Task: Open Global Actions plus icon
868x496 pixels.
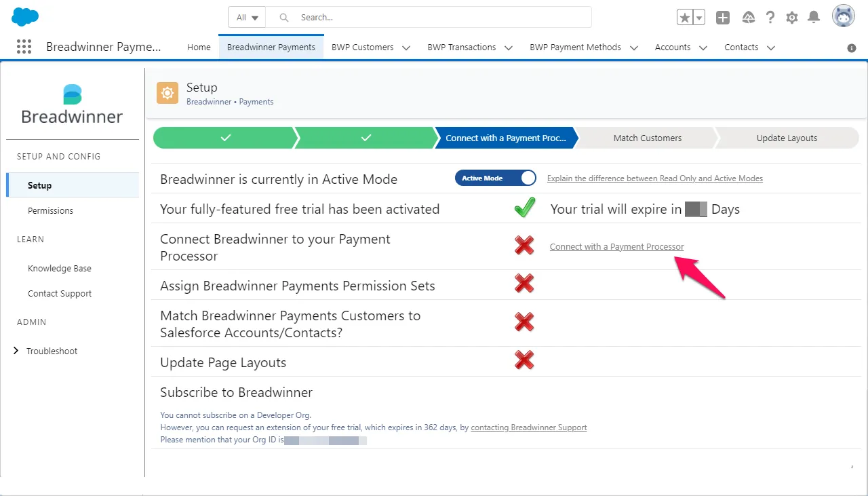Action: pos(723,18)
